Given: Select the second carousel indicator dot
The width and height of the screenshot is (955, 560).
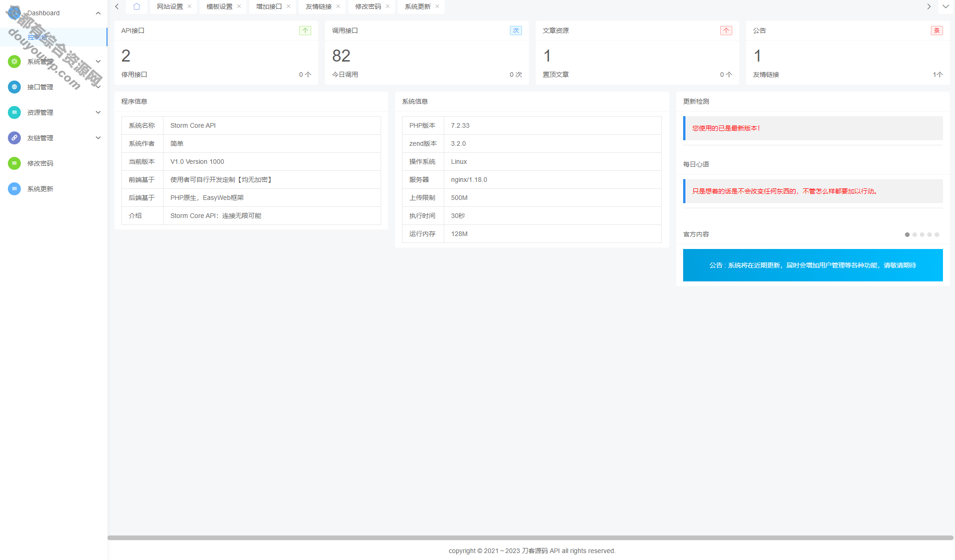Looking at the screenshot, I should (915, 235).
